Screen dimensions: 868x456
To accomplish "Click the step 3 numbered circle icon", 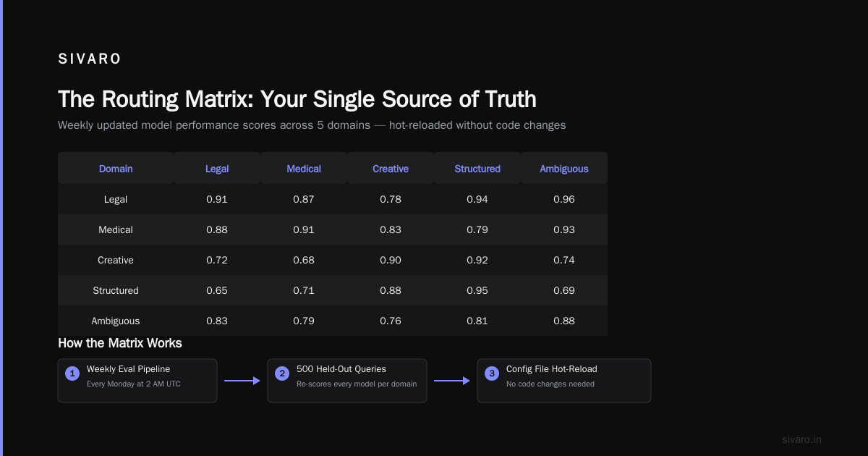I will 492,373.
